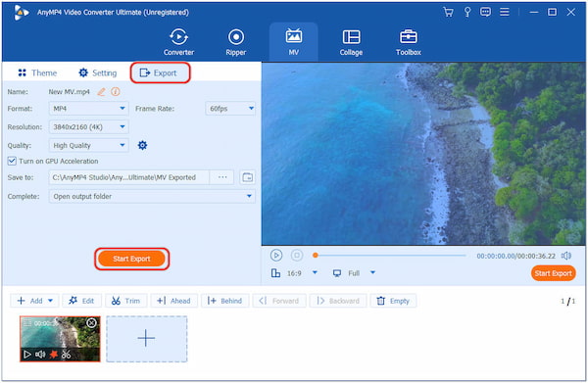The width and height of the screenshot is (588, 383).
Task: Go to the Theme tab
Action: [37, 72]
